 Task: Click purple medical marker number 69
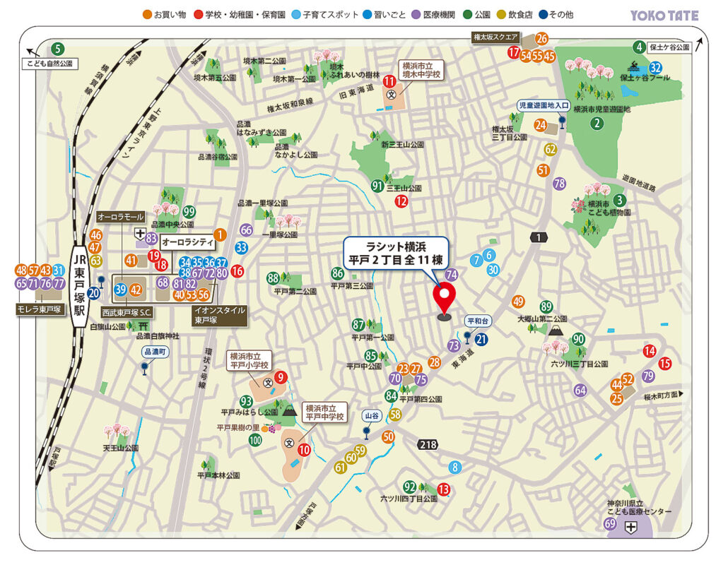tap(609, 524)
